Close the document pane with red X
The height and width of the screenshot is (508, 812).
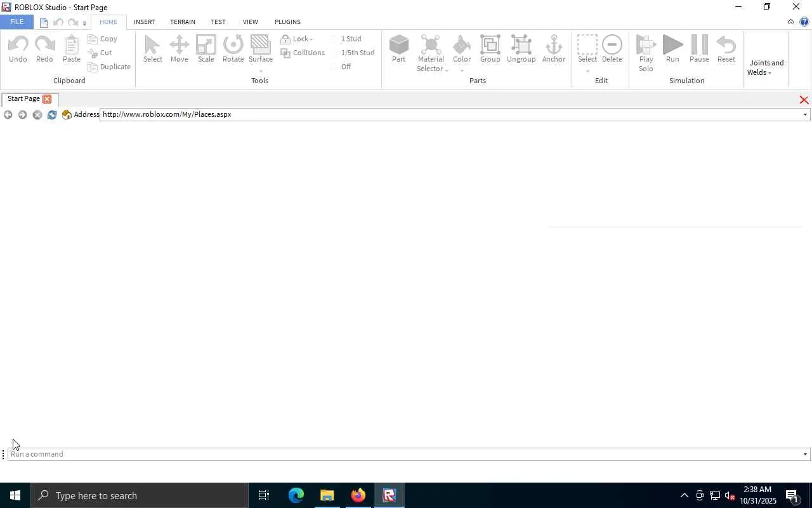point(804,100)
